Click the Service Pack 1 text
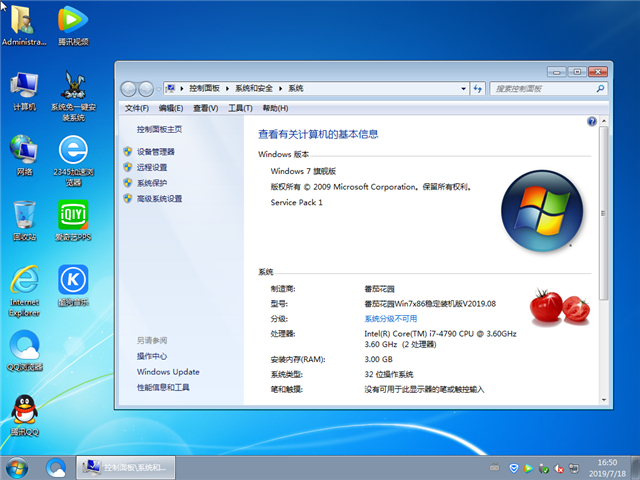This screenshot has width=640, height=480. coord(296,202)
